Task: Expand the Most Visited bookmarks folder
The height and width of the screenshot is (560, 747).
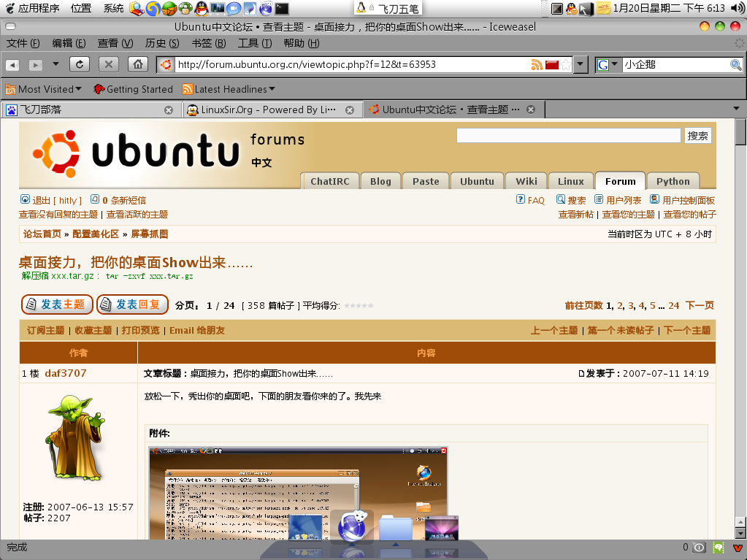Action: [43, 89]
